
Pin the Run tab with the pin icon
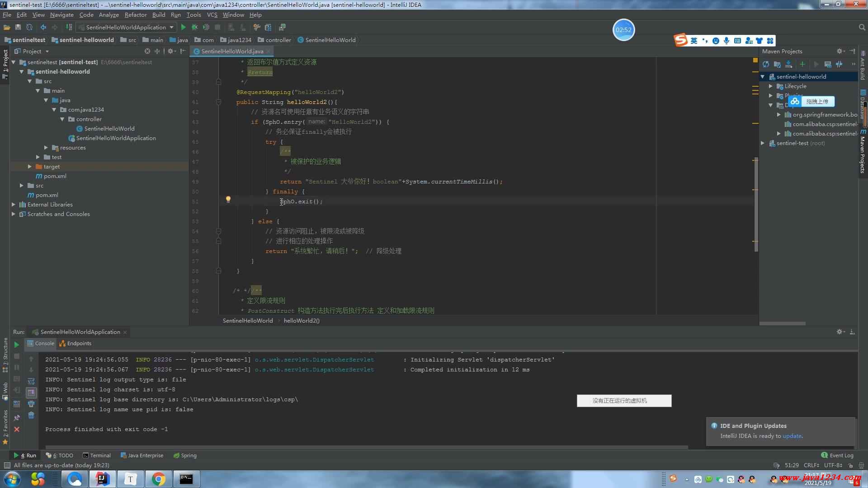coord(17,418)
